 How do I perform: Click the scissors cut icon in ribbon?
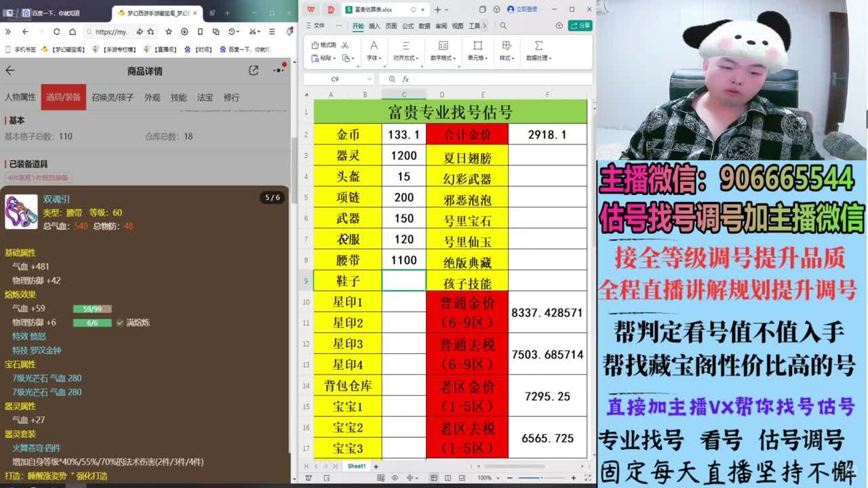click(x=345, y=45)
